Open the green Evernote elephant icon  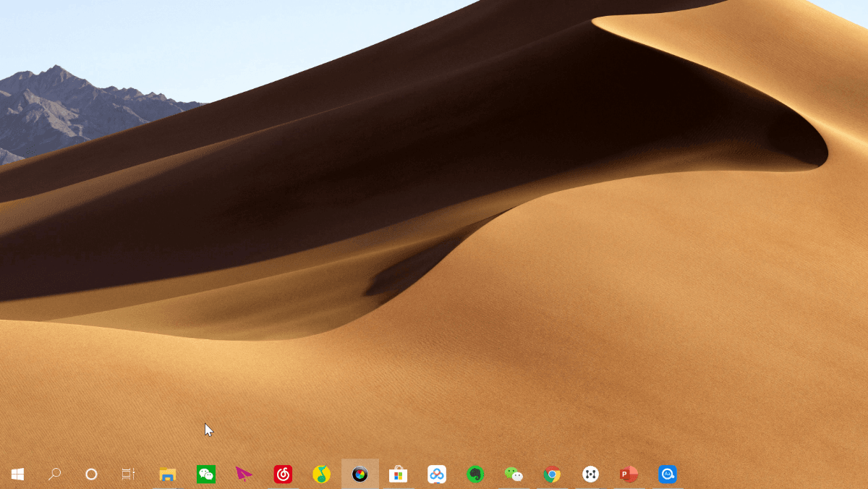click(475, 475)
